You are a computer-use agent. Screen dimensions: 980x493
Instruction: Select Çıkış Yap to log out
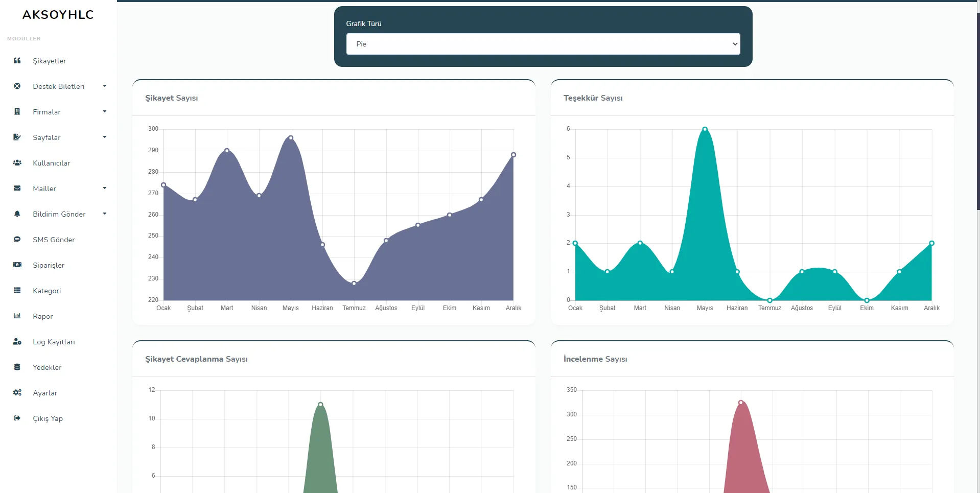(x=48, y=418)
